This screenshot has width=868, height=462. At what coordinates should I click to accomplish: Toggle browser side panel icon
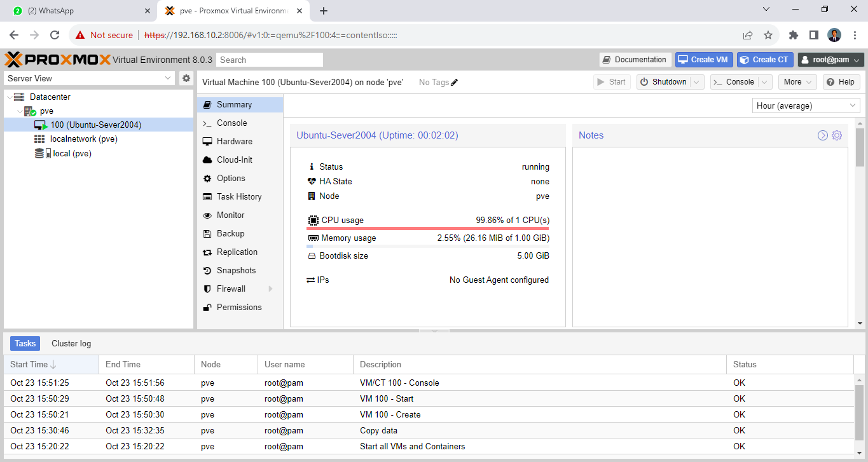coord(813,35)
